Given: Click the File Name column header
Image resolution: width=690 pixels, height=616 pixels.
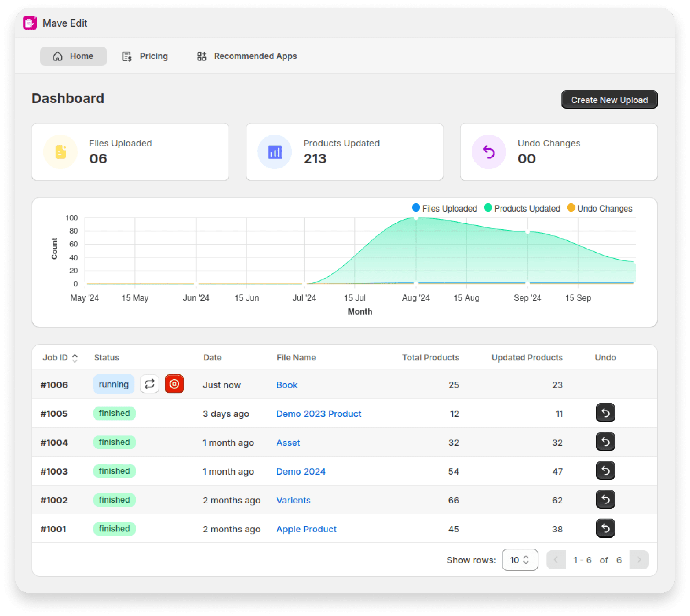Looking at the screenshot, I should point(296,357).
